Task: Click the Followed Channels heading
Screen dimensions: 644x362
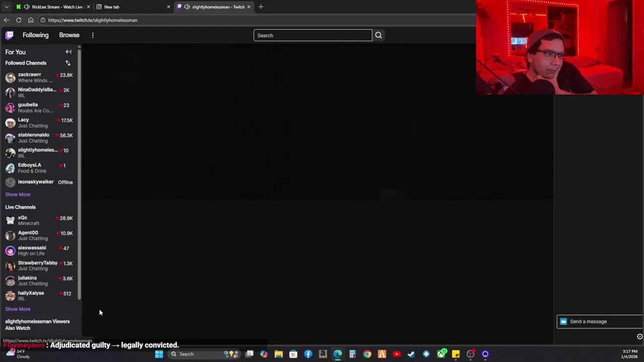Action: [x=26, y=63]
